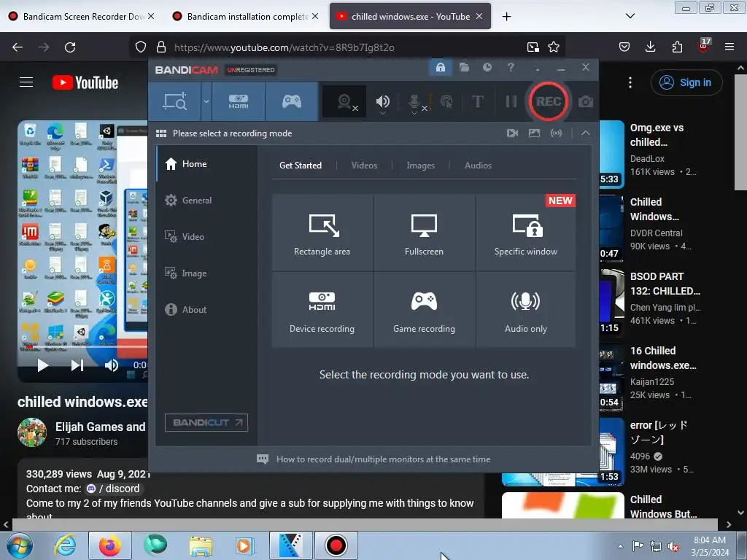Show hidden system tray icons arrow
Viewport: 747px width, 560px height.
(620, 545)
